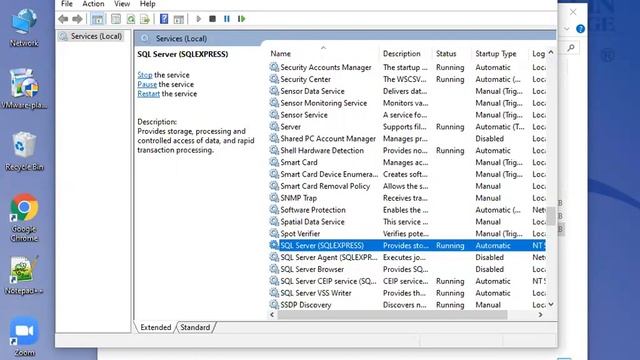Sort by the Startup Type column header

click(x=496, y=53)
